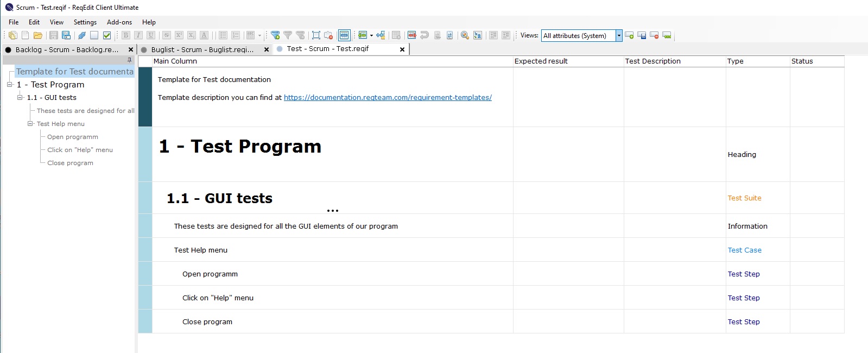The height and width of the screenshot is (353, 868).
Task: Open the ABC spell check dropdown arrow
Action: coord(259,36)
